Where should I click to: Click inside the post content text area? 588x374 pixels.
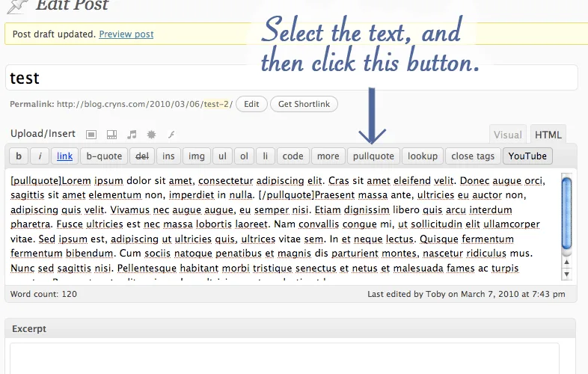point(283,226)
